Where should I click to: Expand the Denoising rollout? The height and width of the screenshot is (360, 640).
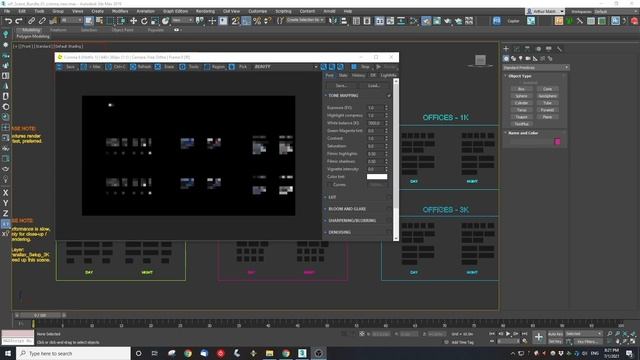point(326,232)
